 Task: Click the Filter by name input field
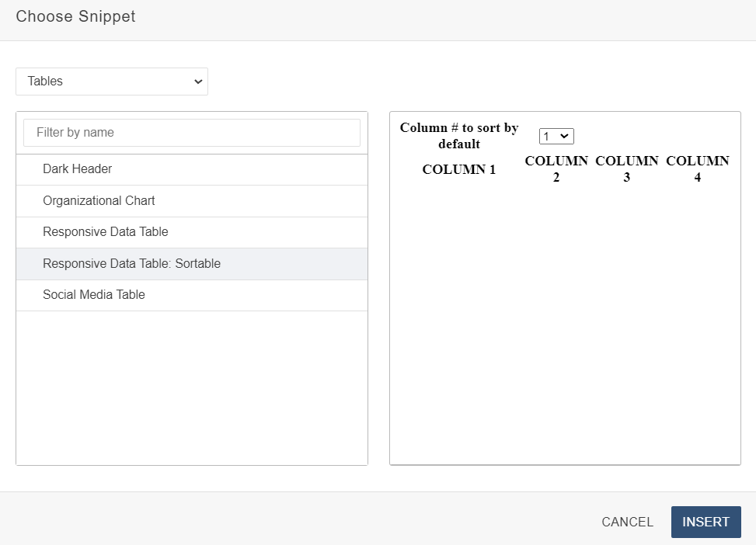coord(191,132)
